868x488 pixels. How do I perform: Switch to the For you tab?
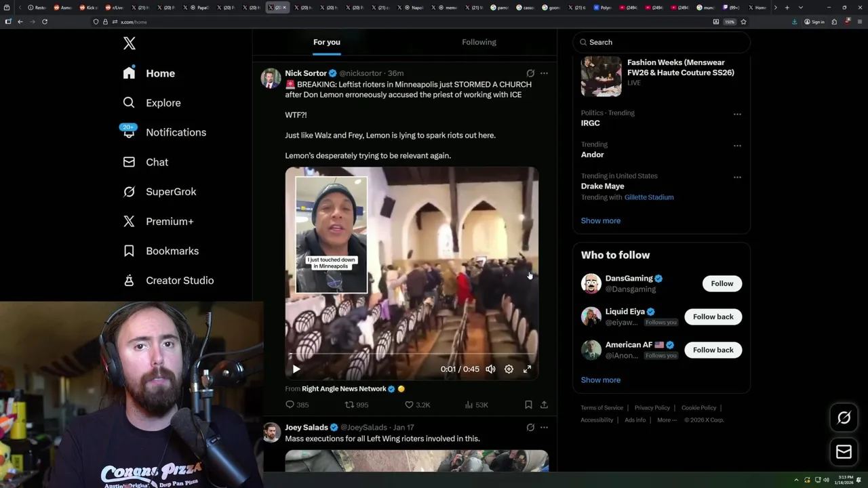coord(327,42)
